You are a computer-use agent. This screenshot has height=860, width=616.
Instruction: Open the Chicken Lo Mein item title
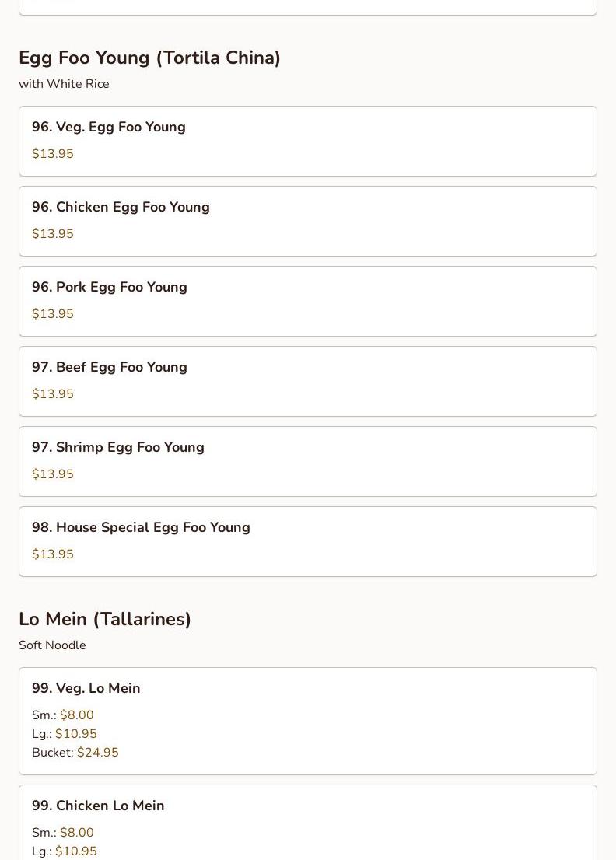coord(98,806)
